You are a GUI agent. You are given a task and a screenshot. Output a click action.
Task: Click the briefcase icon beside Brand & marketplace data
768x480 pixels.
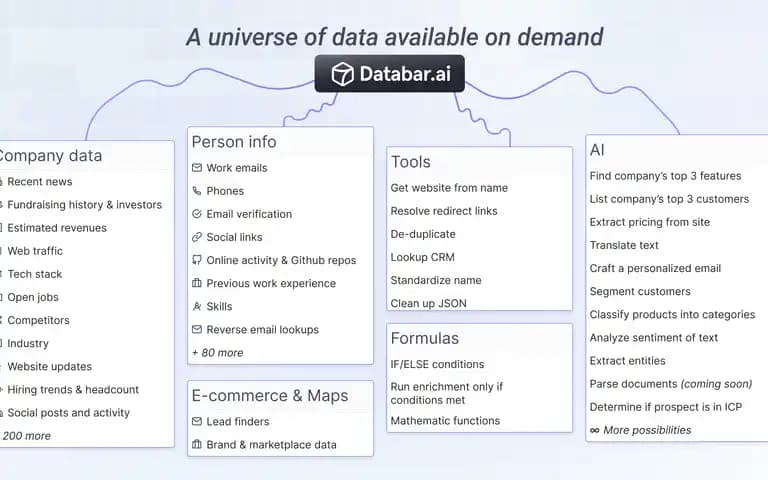(x=197, y=444)
